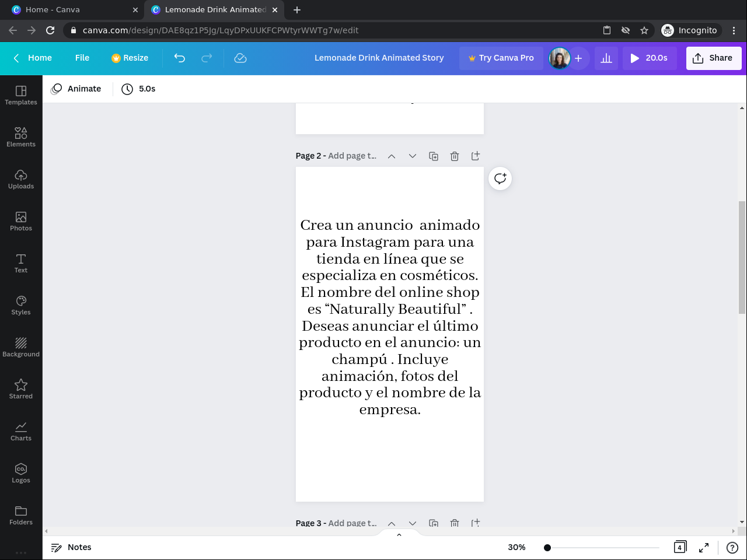Add new page after Page 2

pos(476,156)
